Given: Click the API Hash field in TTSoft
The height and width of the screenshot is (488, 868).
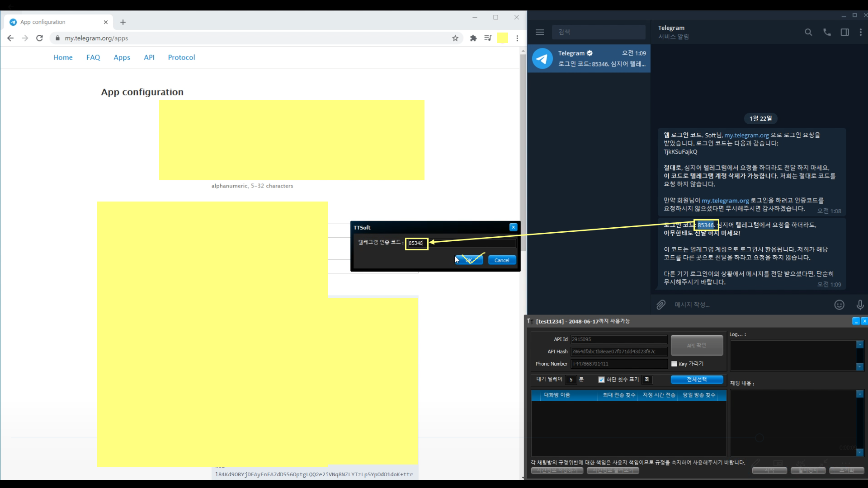Looking at the screenshot, I should 619,352.
